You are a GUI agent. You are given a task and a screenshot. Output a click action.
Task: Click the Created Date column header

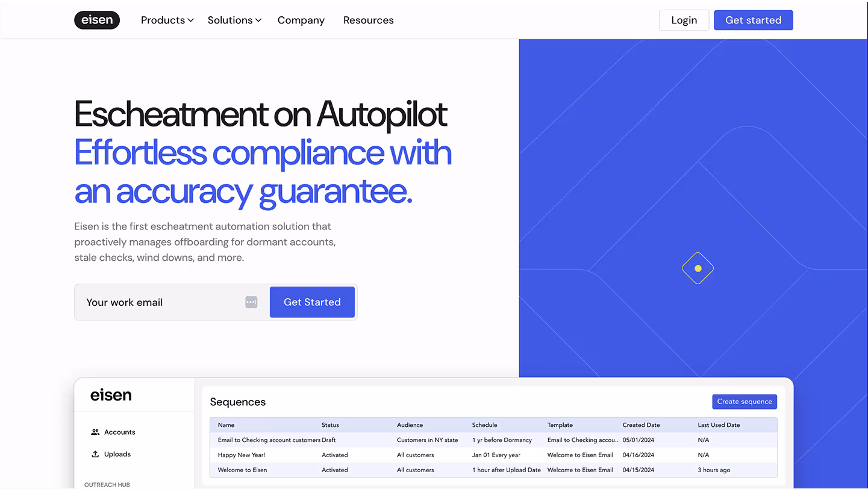click(x=642, y=425)
